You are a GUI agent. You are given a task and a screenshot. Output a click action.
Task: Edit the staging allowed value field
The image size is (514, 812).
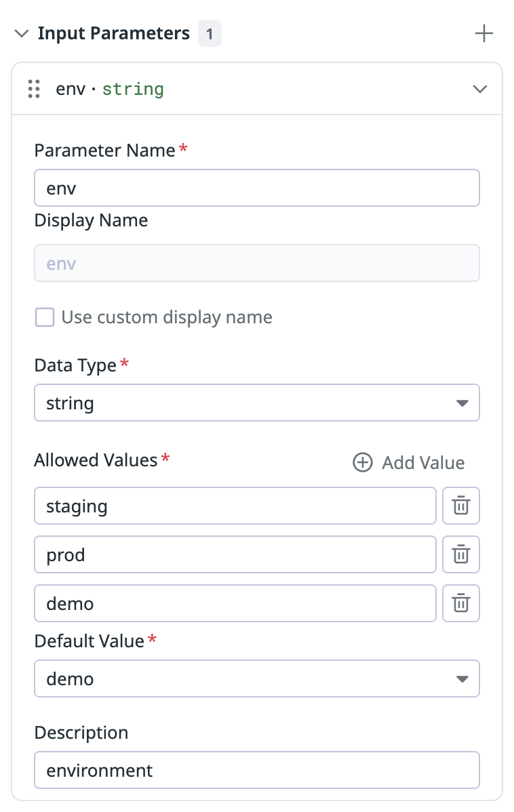pyautogui.click(x=235, y=506)
